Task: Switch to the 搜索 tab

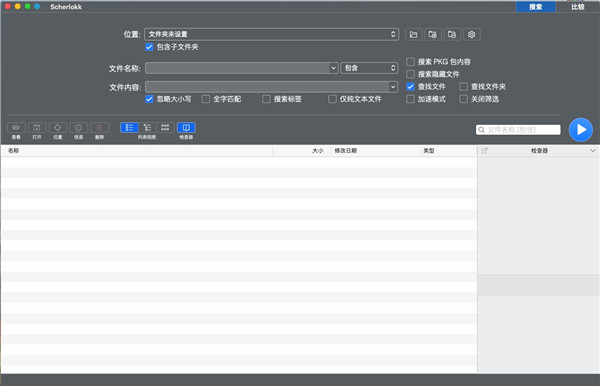Action: coord(535,7)
